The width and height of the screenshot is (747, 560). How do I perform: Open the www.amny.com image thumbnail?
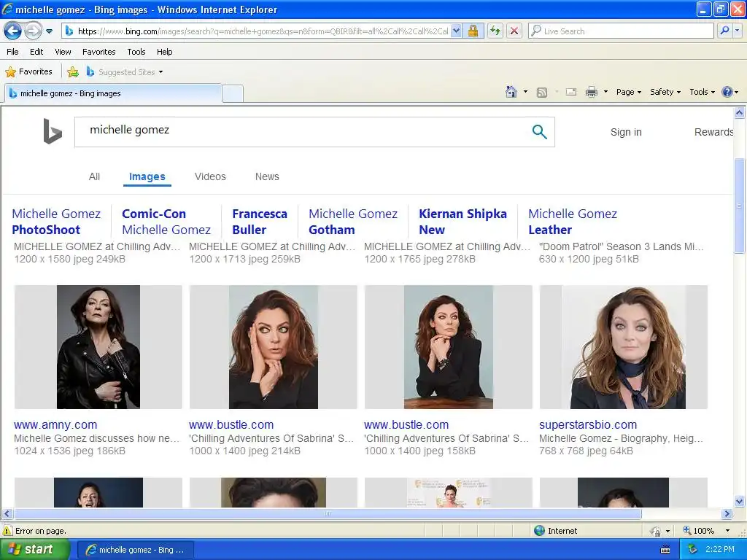coord(98,347)
